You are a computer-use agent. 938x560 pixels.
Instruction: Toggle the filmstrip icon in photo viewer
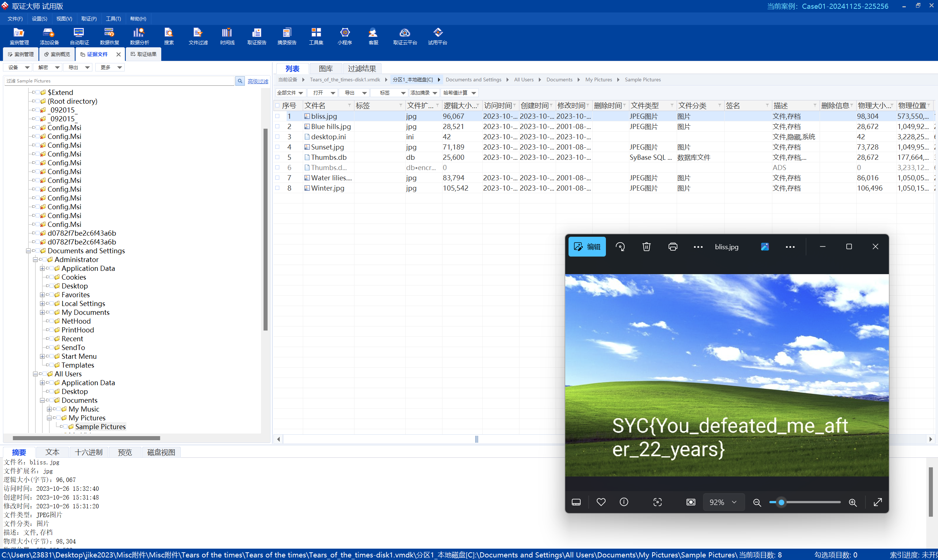tap(576, 502)
